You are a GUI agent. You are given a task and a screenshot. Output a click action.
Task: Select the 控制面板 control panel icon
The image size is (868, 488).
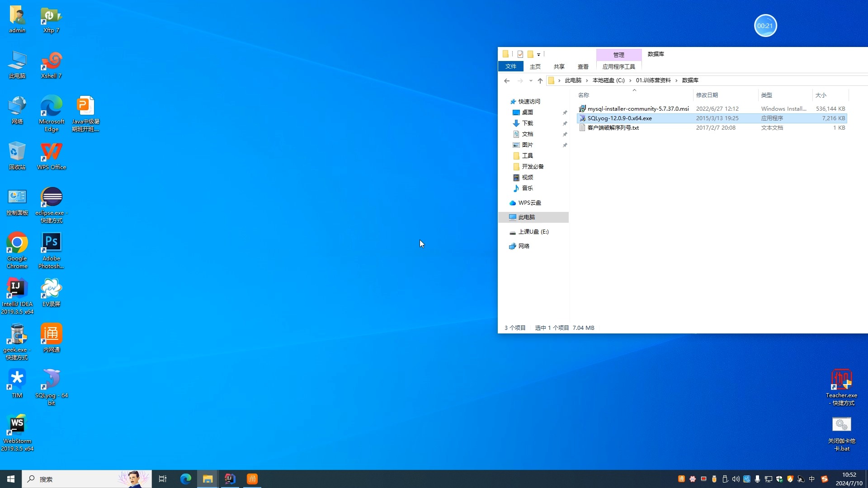pyautogui.click(x=17, y=202)
